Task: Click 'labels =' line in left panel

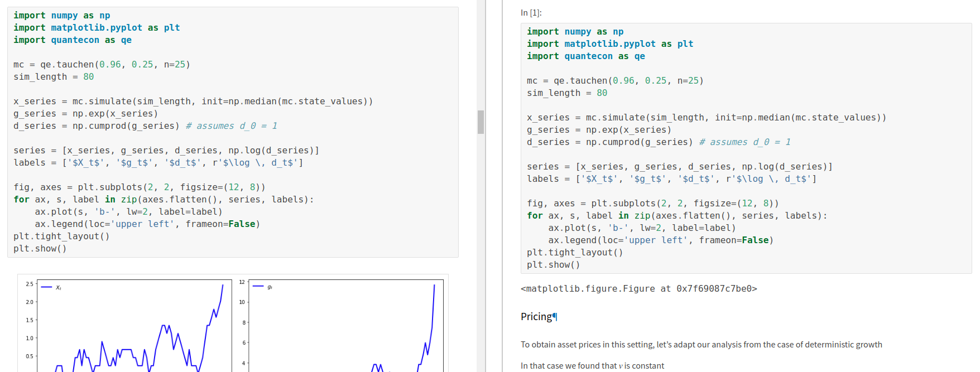Action: (x=158, y=163)
